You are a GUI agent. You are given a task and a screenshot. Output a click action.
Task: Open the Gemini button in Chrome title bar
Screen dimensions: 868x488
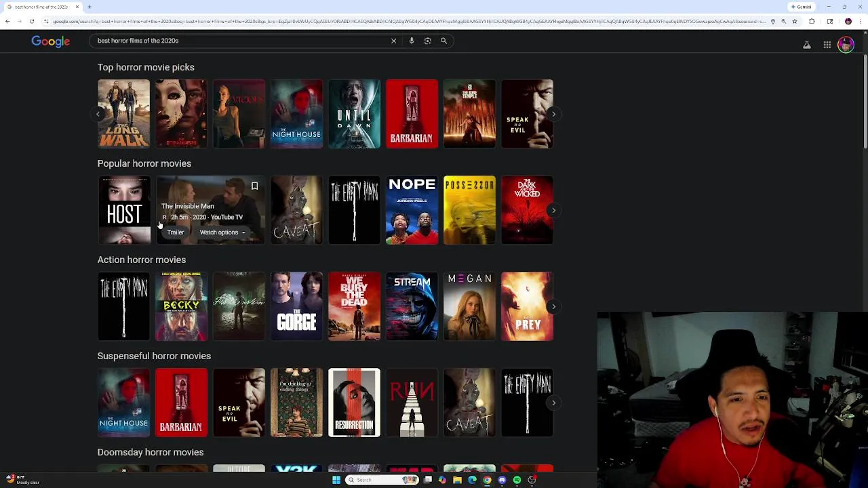point(802,7)
